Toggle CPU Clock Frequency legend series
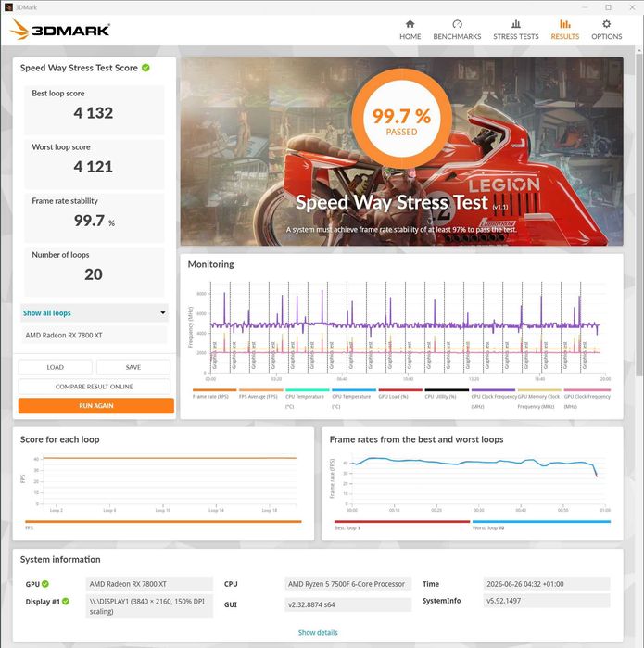 tap(493, 398)
